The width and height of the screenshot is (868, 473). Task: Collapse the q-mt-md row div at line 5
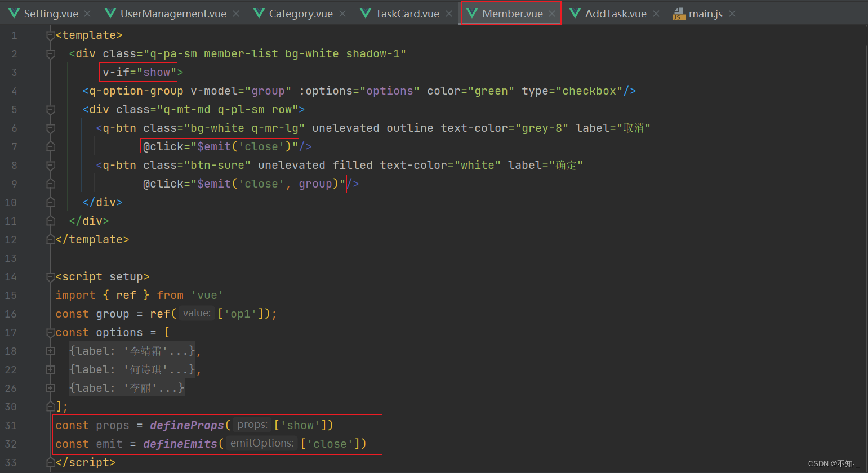point(51,110)
